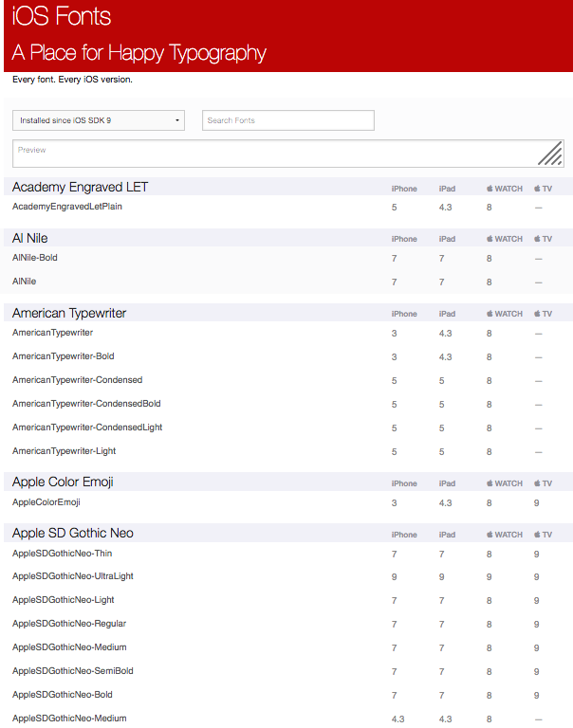
Task: Select the Academy Engraved LET family heading
Action: click(x=80, y=187)
